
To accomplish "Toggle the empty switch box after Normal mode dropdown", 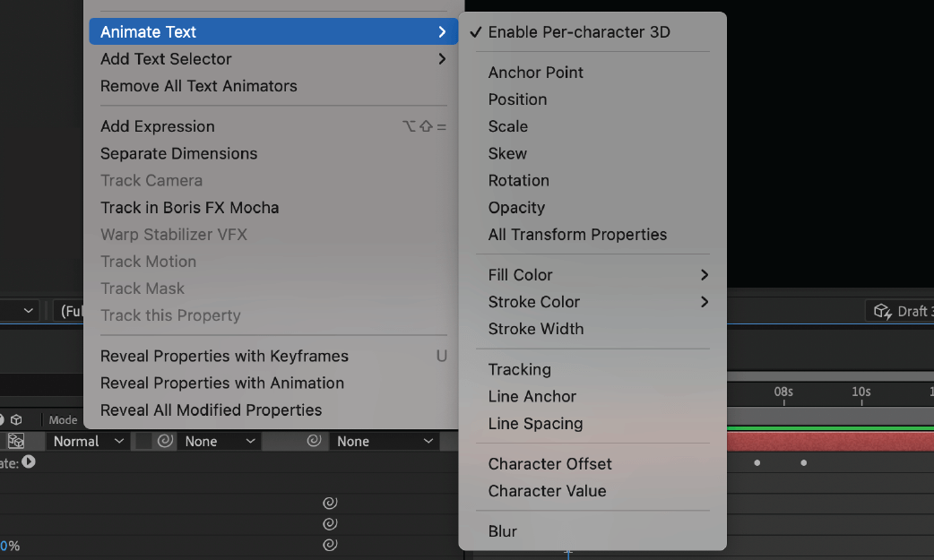I will pyautogui.click(x=143, y=441).
